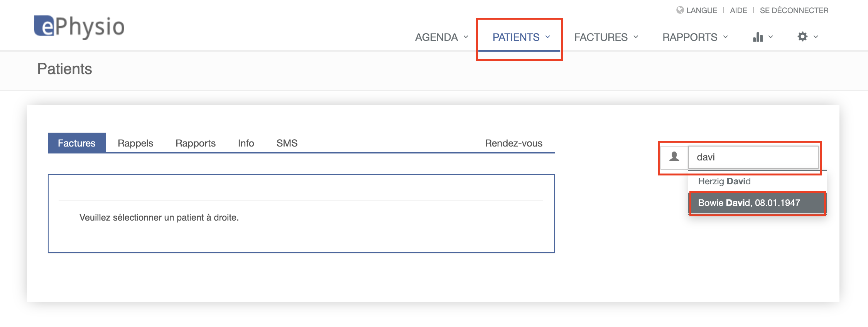Expand the chevron next to the chart icon
The height and width of the screenshot is (327, 868).
(x=771, y=37)
